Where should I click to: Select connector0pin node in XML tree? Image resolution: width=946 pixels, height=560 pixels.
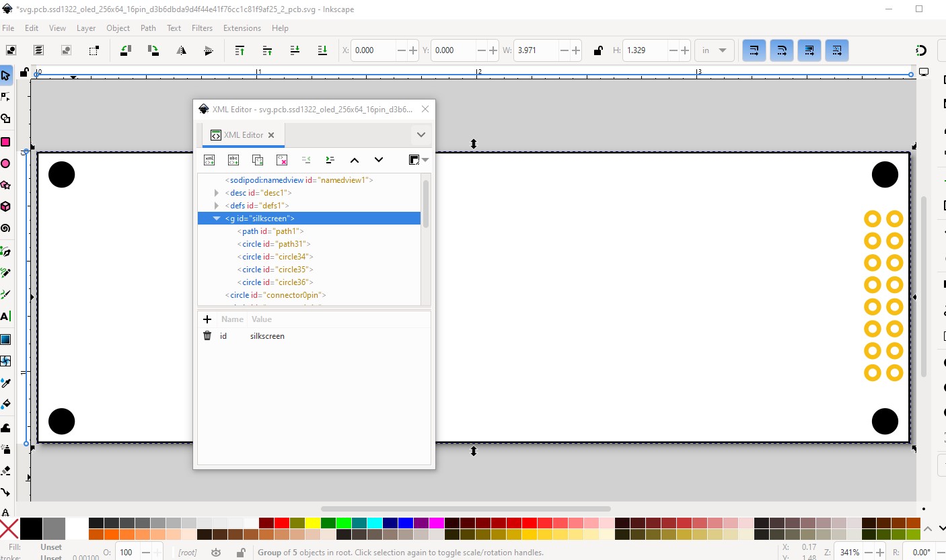[309, 295]
